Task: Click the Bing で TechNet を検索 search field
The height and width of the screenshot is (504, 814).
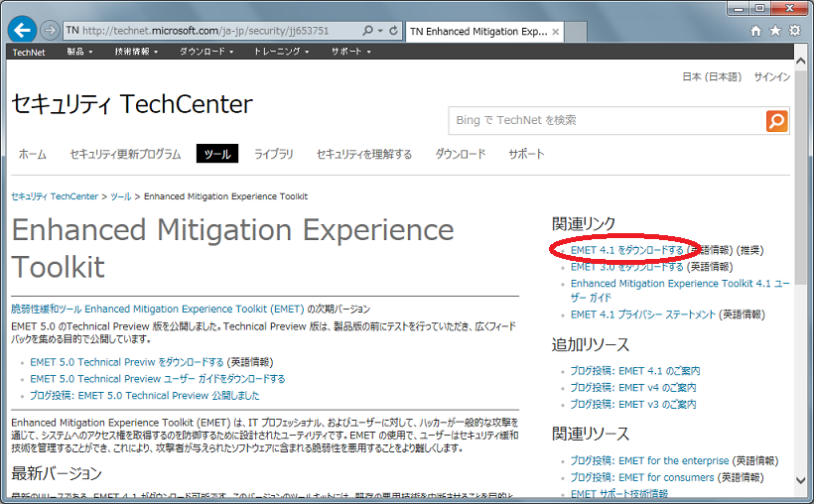Action: [606, 120]
